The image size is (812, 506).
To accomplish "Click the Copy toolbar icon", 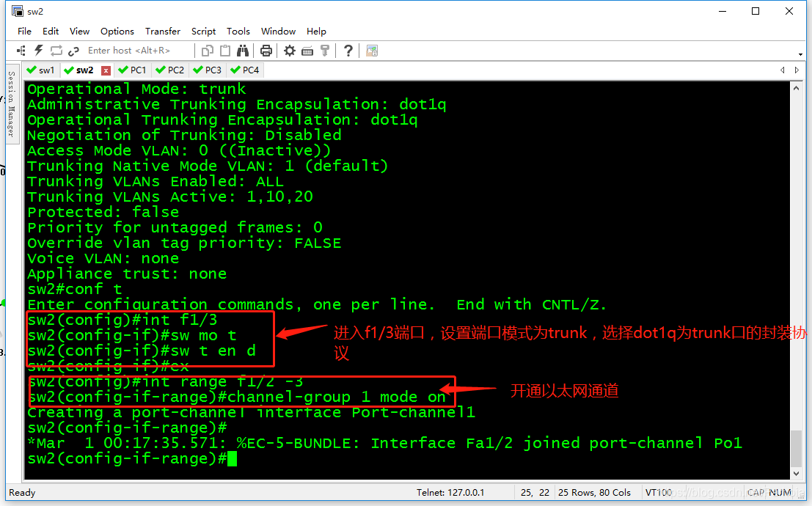I will coord(207,51).
